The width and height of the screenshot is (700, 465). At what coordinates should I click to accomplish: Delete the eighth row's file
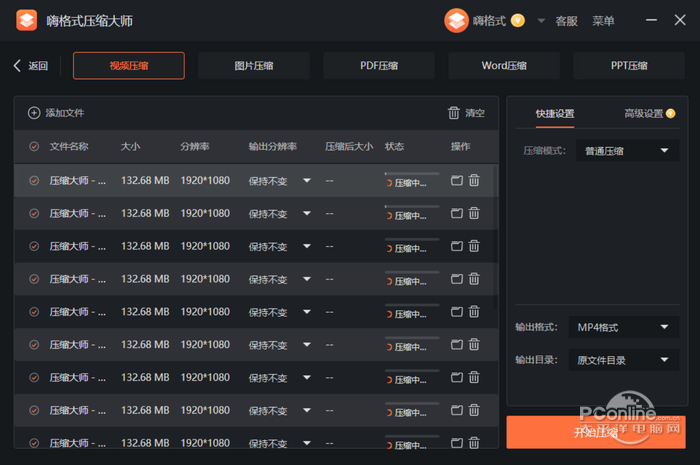474,410
